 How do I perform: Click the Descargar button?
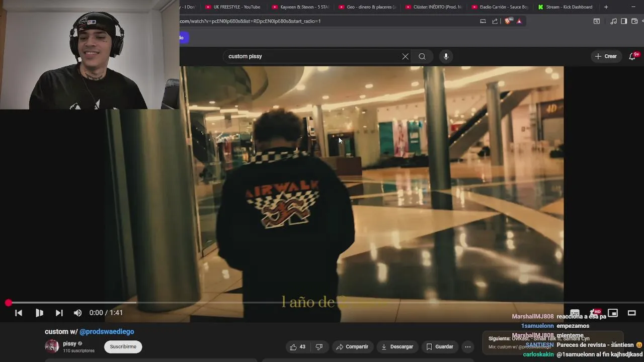[397, 347]
